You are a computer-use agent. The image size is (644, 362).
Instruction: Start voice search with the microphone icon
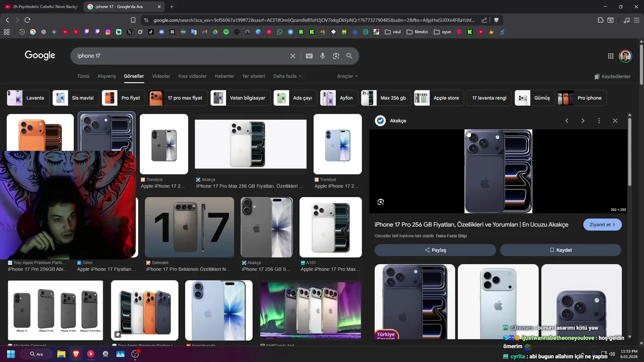(323, 56)
